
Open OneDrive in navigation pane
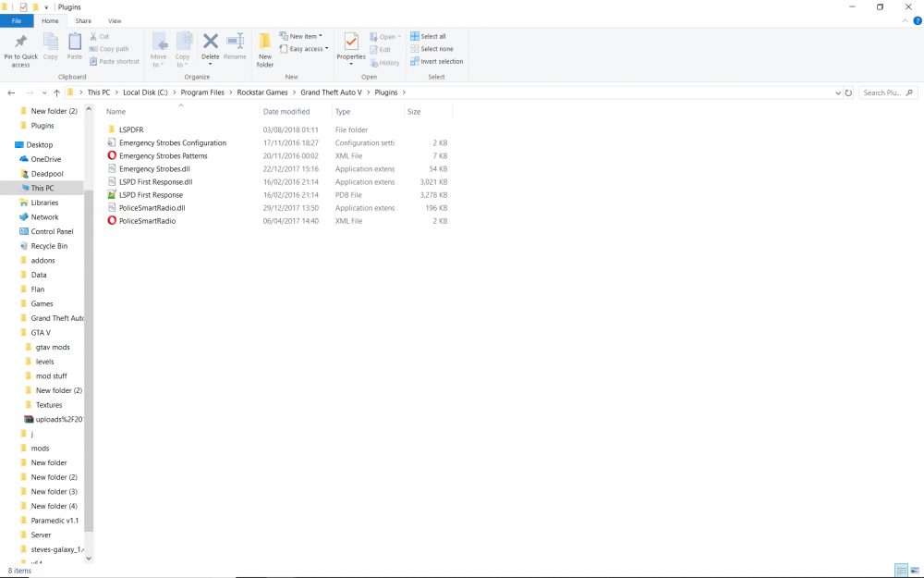click(46, 159)
